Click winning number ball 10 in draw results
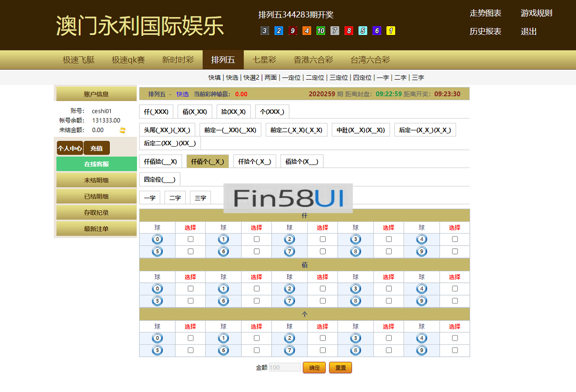This screenshot has width=576, height=392. pos(320,31)
